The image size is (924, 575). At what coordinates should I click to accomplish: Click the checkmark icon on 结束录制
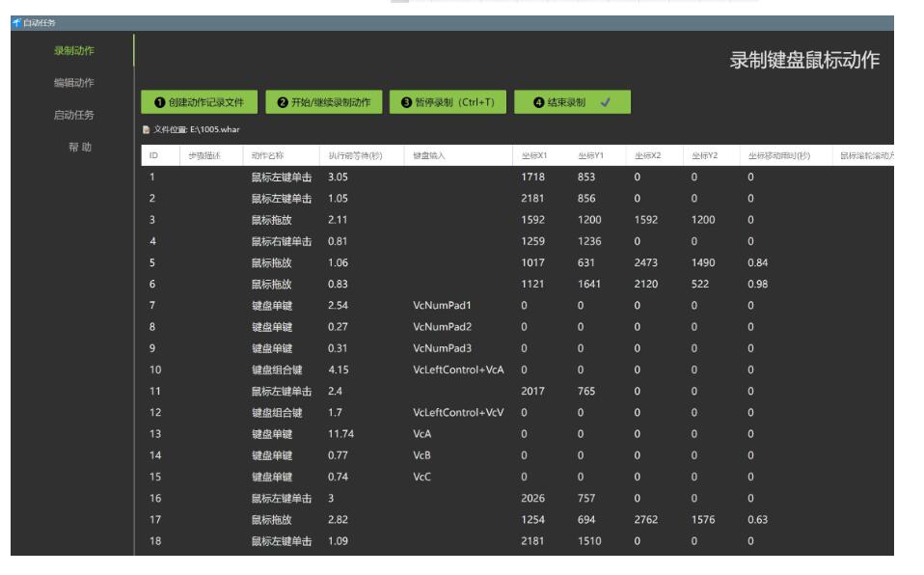tap(606, 102)
